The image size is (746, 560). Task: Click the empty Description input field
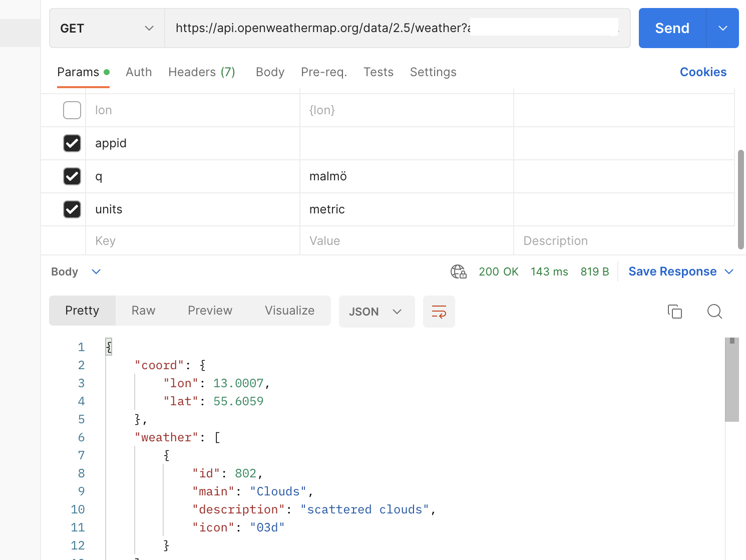point(624,241)
